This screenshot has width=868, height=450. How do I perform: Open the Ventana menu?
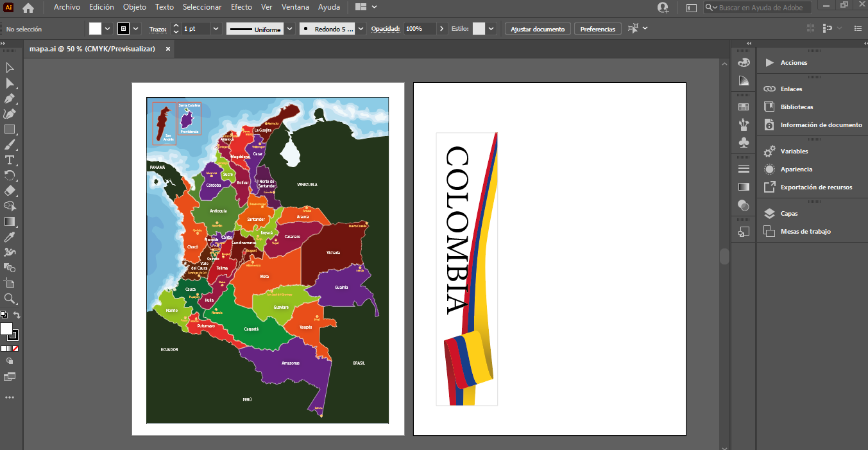(295, 7)
